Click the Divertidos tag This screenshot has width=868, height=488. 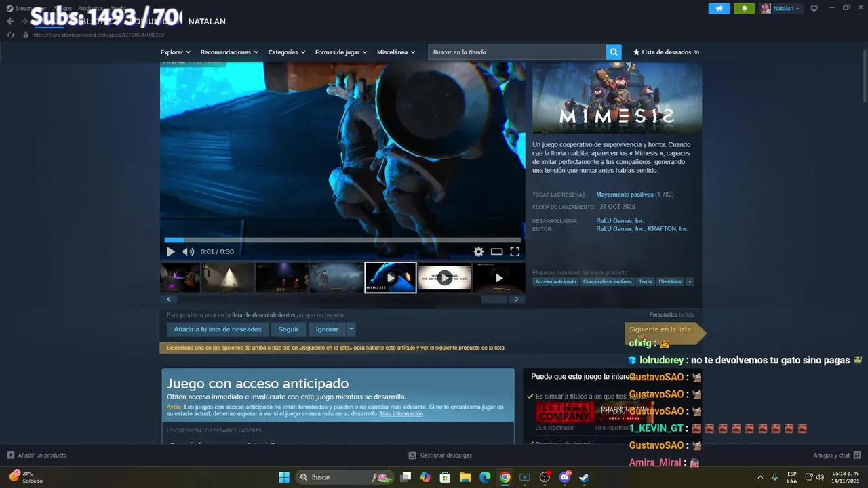pyautogui.click(x=670, y=282)
